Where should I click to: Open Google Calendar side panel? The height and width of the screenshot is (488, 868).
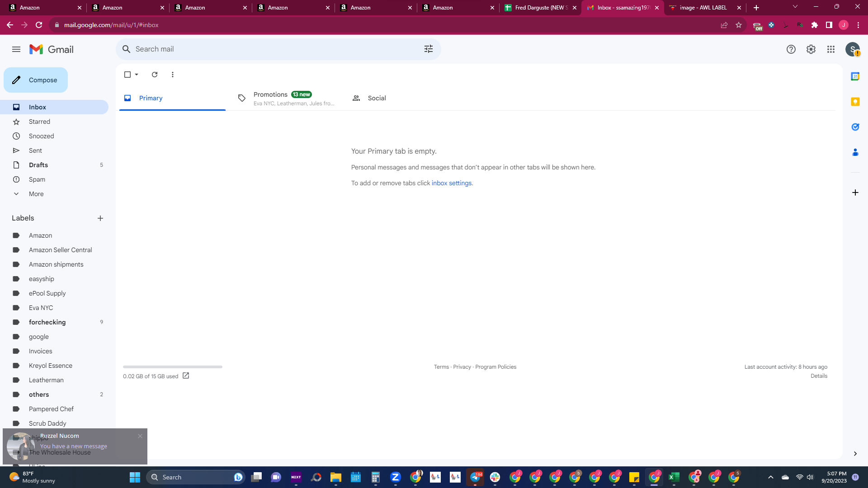click(855, 76)
